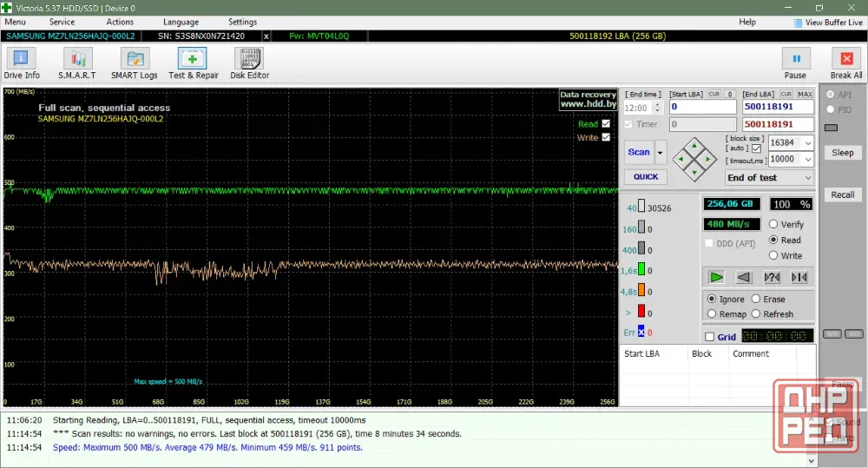The width and height of the screenshot is (868, 468).
Task: Click the small gray indicator under PIO
Action: pos(831,128)
